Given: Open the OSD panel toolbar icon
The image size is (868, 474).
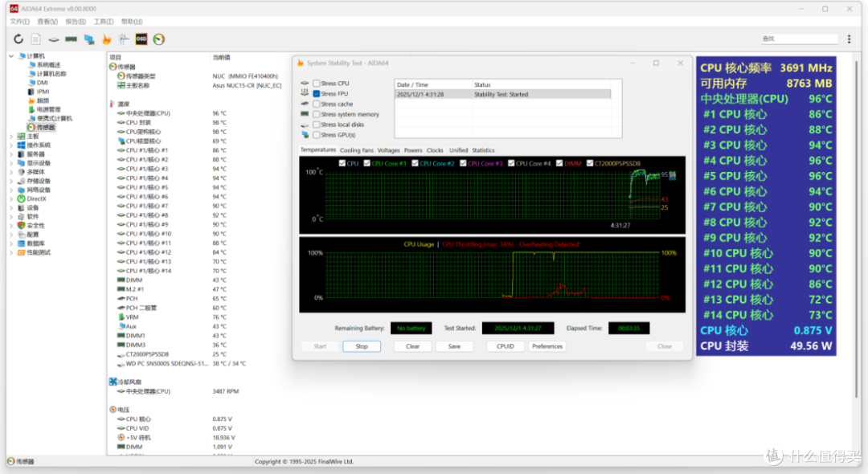Looking at the screenshot, I should [x=141, y=39].
